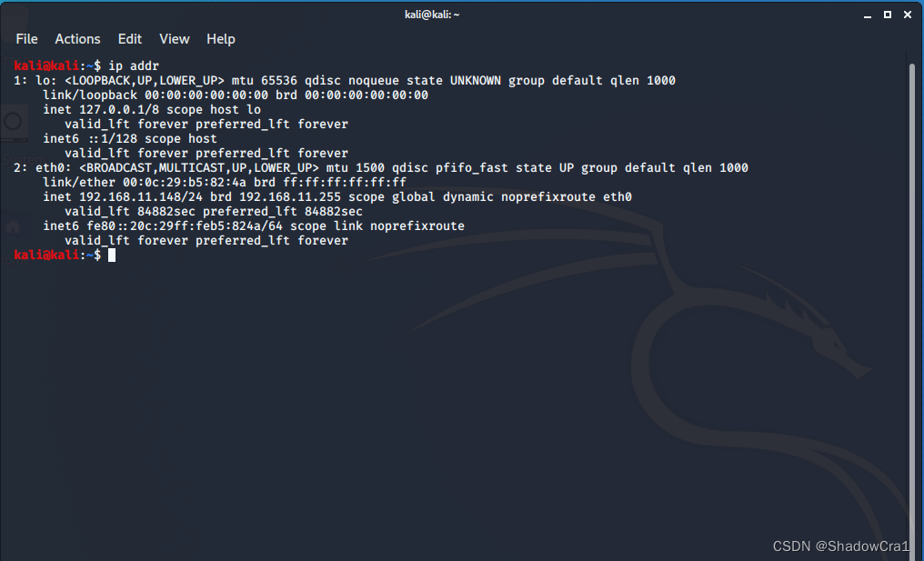
Task: Click the 'valid_lft 84882sec' text
Action: click(130, 211)
